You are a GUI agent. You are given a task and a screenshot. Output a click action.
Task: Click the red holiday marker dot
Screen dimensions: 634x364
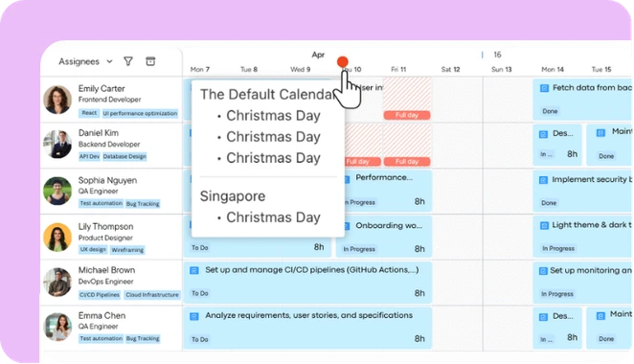pos(343,61)
